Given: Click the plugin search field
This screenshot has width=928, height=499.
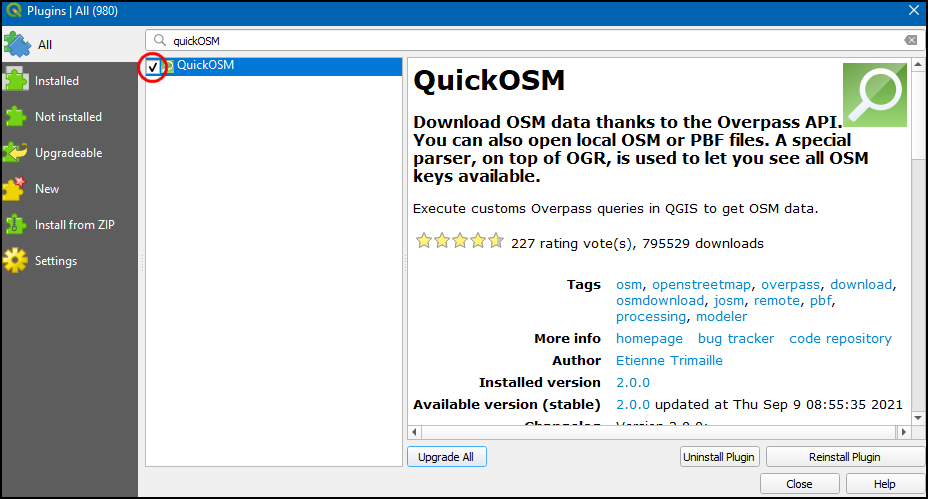Looking at the screenshot, I should click(530, 41).
